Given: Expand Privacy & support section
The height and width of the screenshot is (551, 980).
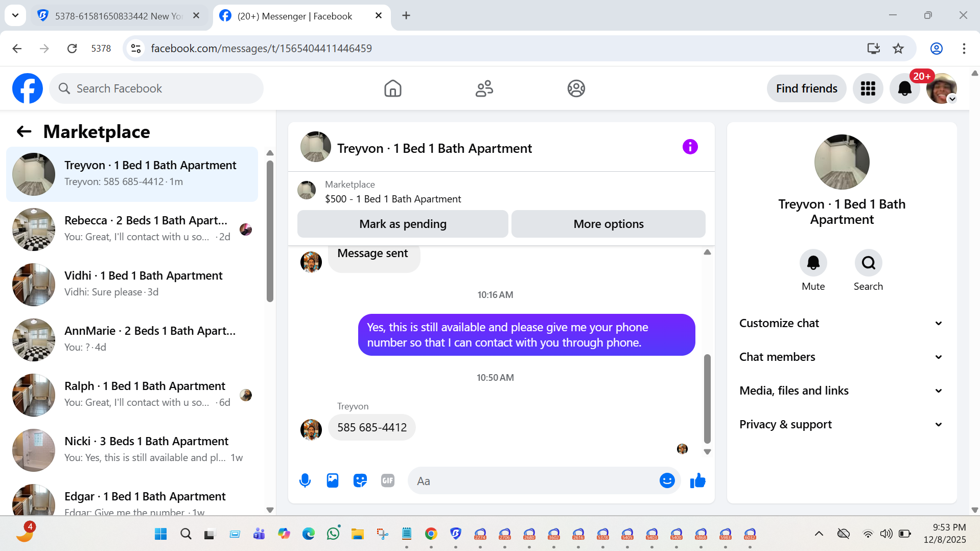Looking at the screenshot, I should (841, 424).
